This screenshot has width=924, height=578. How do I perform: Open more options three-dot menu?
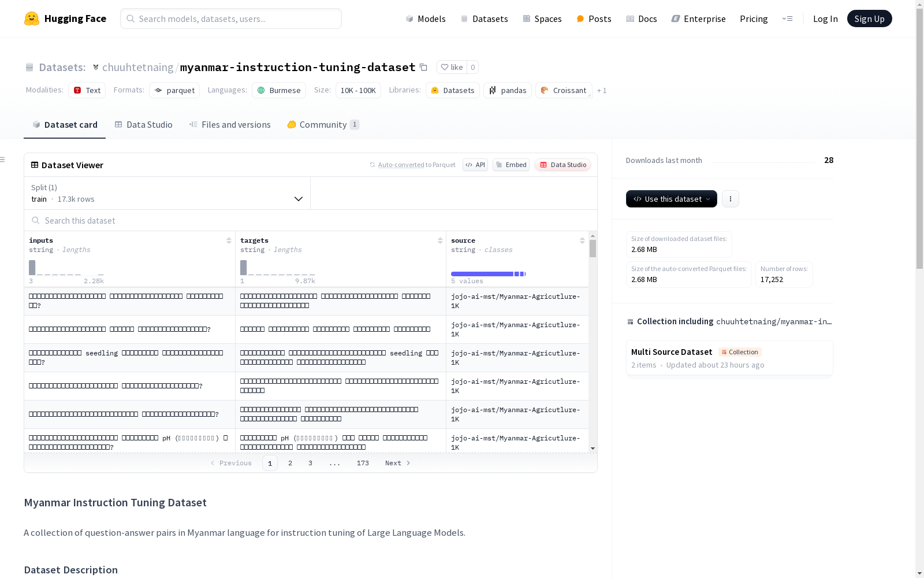pyautogui.click(x=731, y=199)
